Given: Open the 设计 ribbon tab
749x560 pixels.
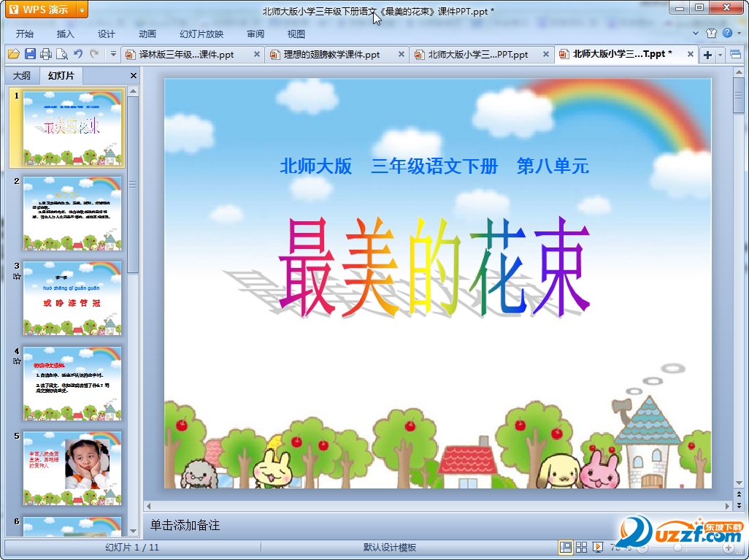Looking at the screenshot, I should point(107,34).
